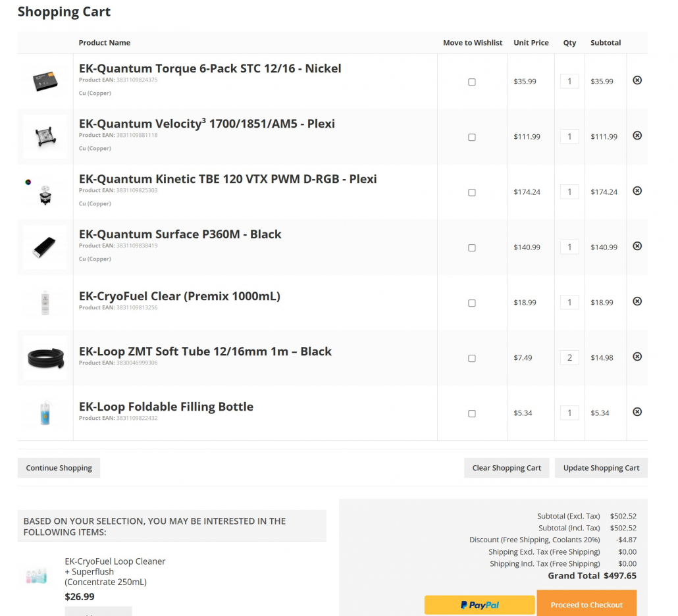678x616 pixels.
Task: Edit quantity field for EK-Quantum Velocity³
Action: tap(569, 137)
